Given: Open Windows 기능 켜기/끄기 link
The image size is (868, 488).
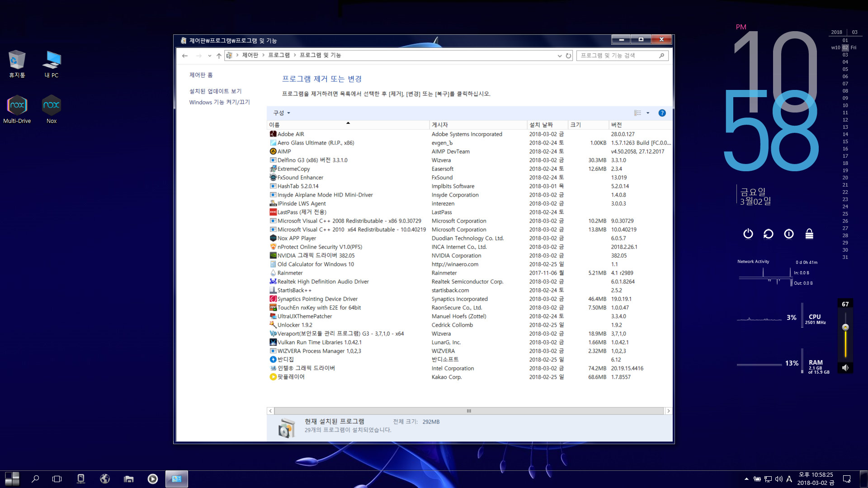Looking at the screenshot, I should pos(219,102).
